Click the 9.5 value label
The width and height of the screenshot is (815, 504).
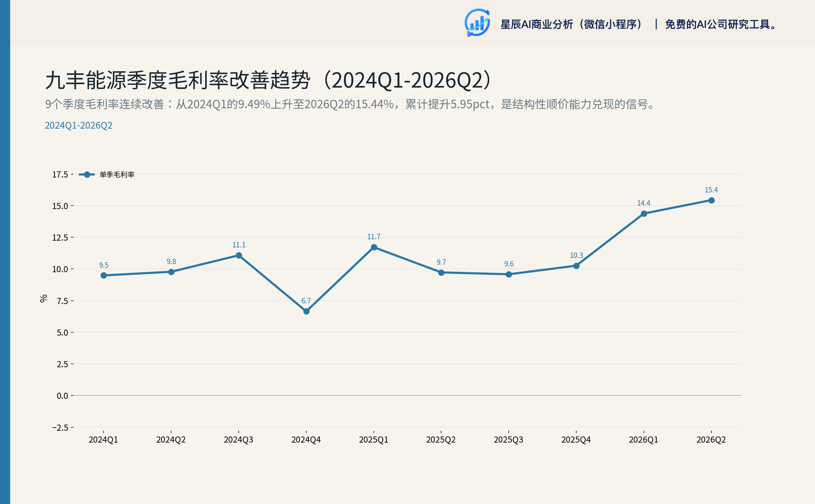tap(104, 265)
